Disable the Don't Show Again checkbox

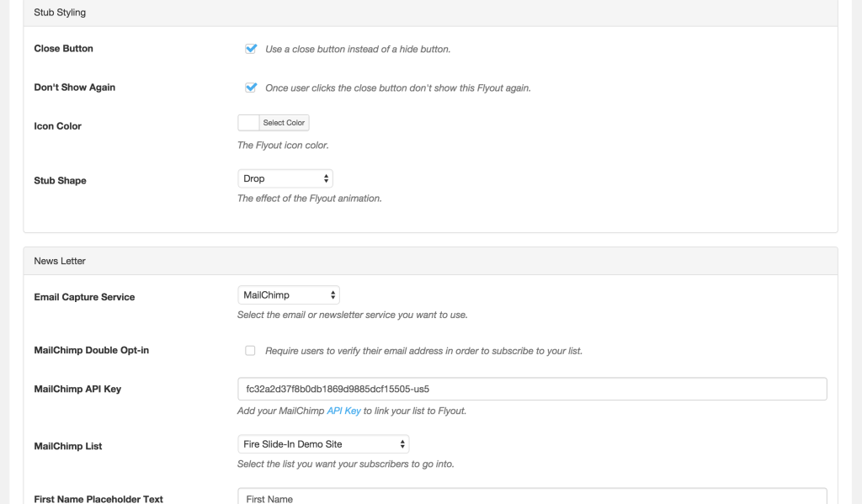tap(250, 88)
